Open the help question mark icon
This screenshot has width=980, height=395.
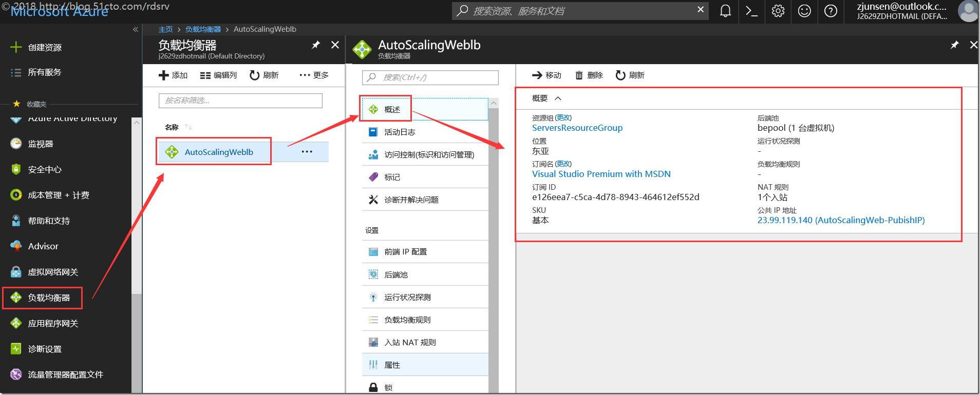tap(831, 11)
